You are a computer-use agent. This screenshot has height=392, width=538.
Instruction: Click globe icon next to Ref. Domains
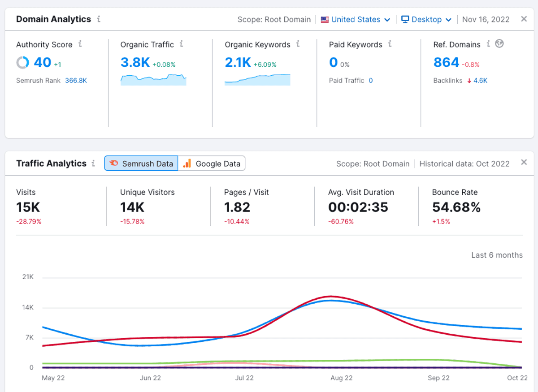pyautogui.click(x=499, y=44)
